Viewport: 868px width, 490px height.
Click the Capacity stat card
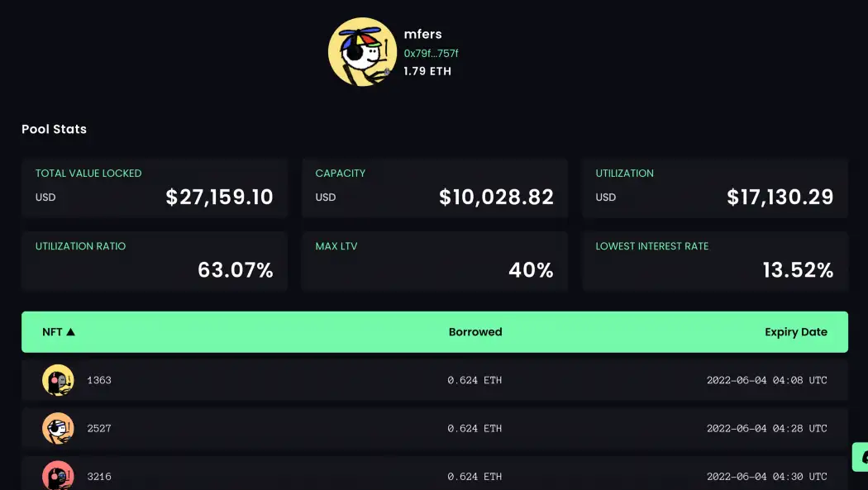click(x=435, y=188)
